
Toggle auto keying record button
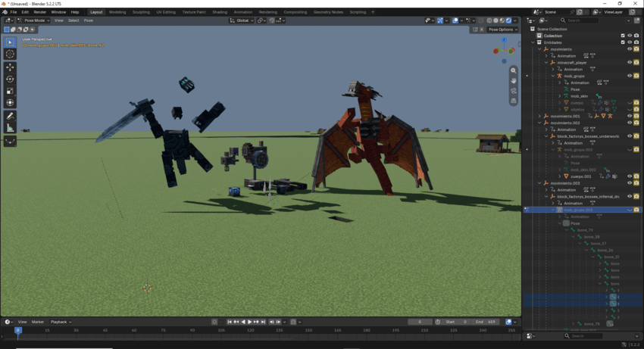point(214,322)
